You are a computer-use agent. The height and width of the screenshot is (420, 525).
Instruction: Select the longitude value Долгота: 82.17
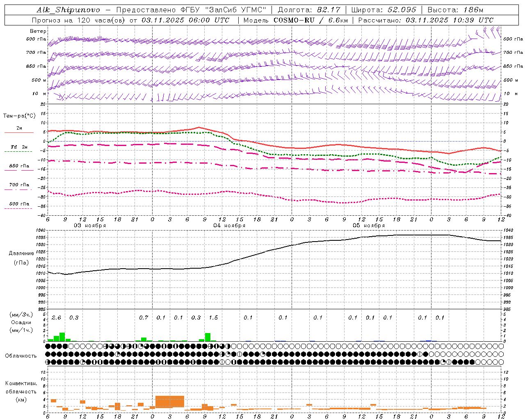pos(309,10)
